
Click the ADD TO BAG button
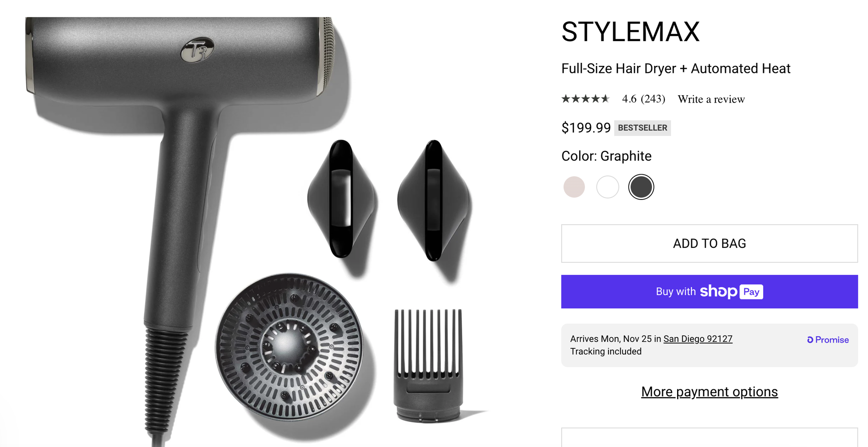click(x=709, y=244)
